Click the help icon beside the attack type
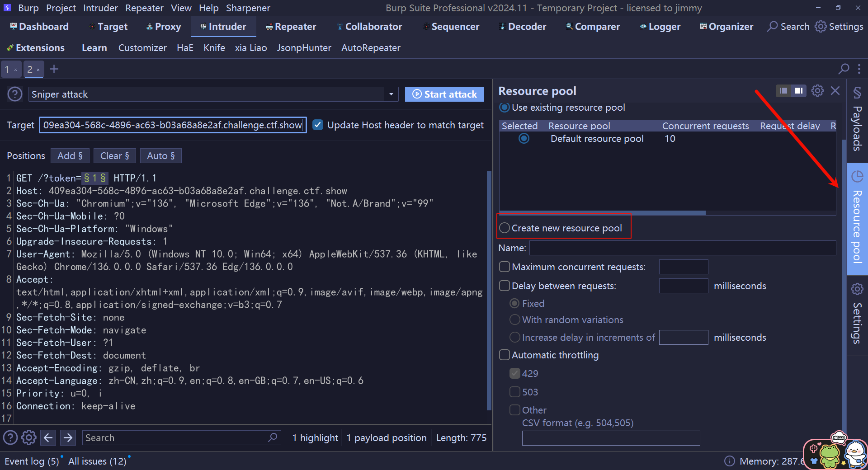The height and width of the screenshot is (470, 868). coord(15,94)
